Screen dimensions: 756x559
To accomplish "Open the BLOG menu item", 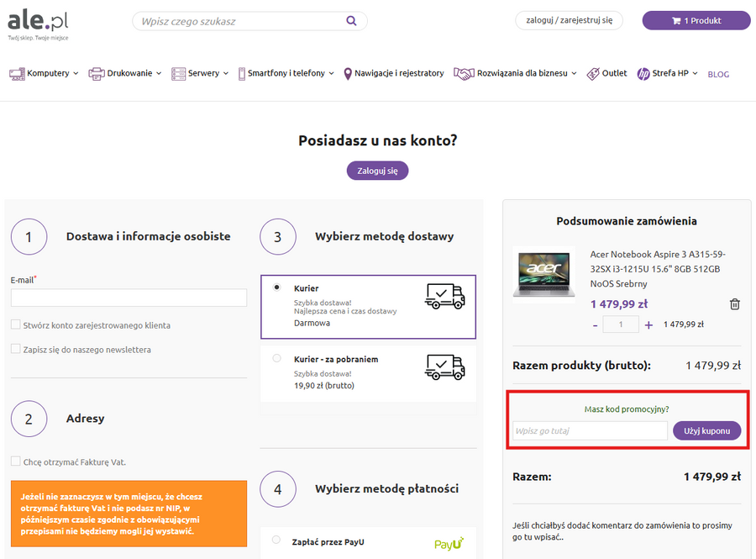I will [718, 74].
